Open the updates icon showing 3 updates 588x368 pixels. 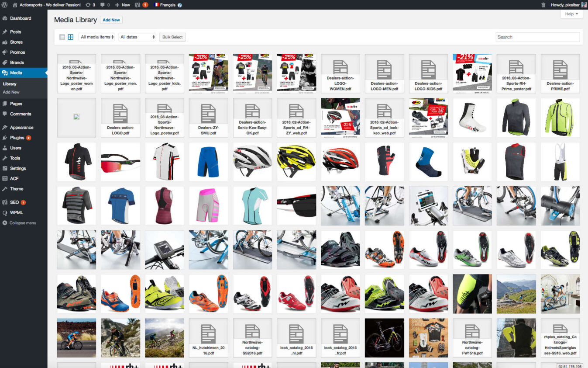point(89,5)
